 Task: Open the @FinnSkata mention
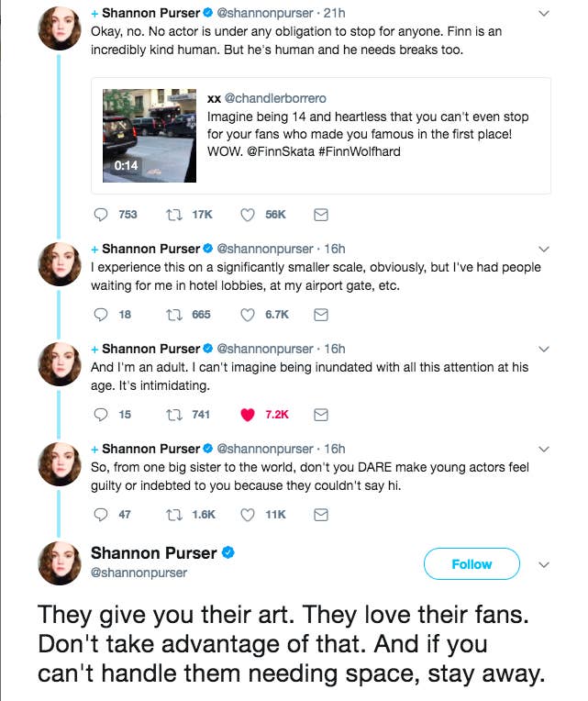click(281, 151)
